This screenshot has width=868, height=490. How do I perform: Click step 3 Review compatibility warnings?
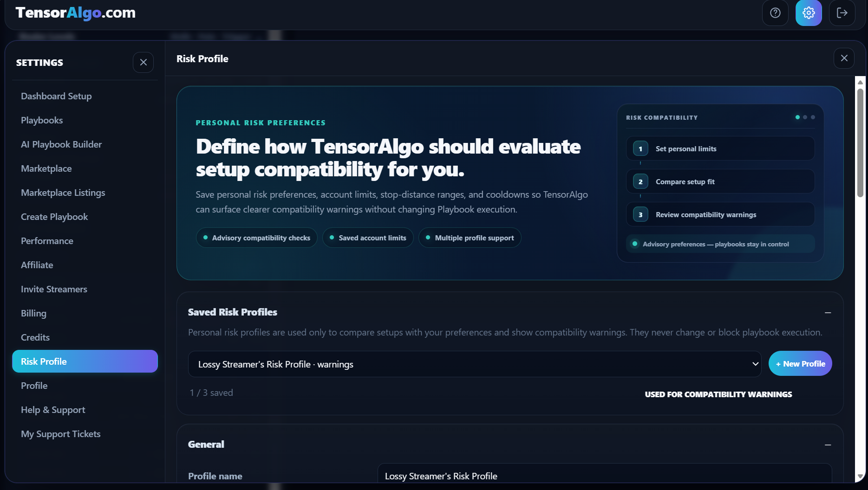pos(720,214)
